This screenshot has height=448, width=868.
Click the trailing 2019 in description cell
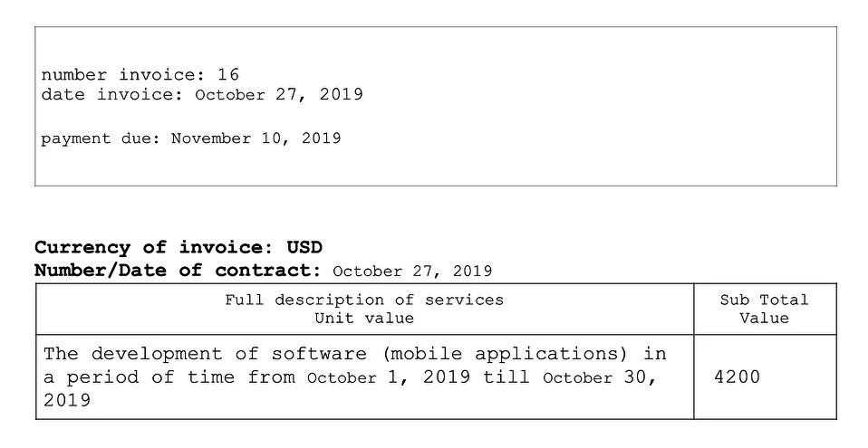point(67,400)
